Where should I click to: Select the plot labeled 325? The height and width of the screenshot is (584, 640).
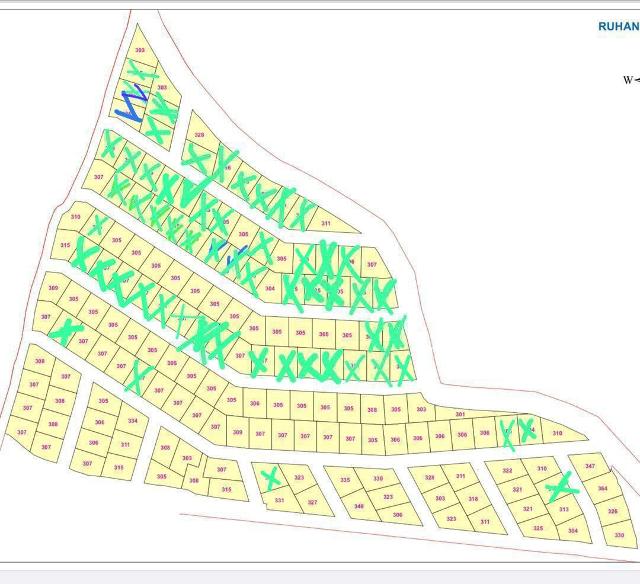point(538,528)
